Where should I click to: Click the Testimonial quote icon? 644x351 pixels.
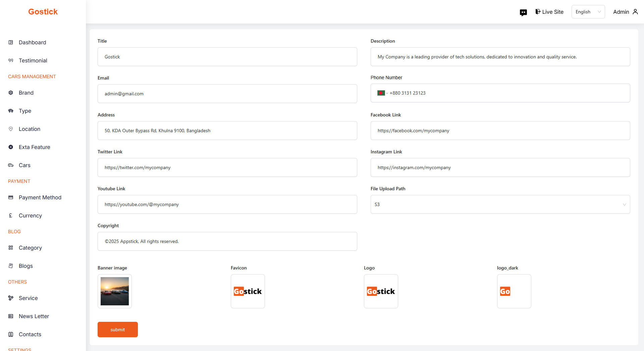[x=11, y=60]
